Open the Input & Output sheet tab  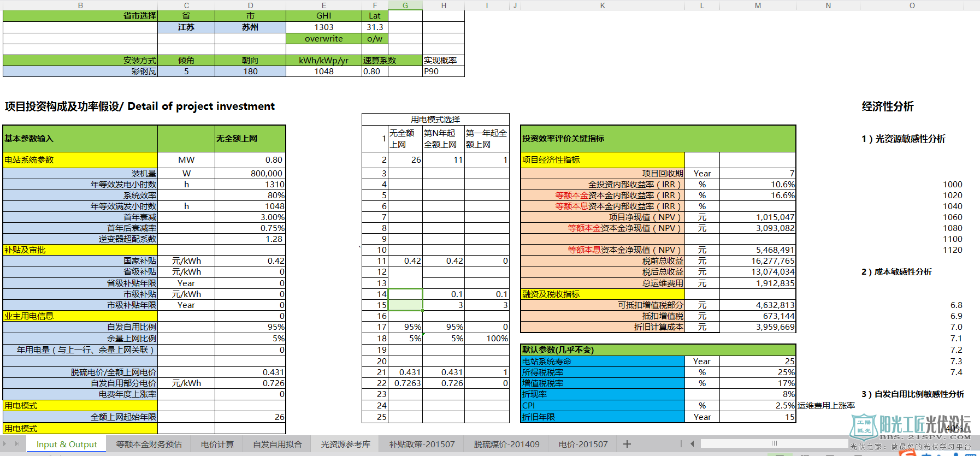pos(67,444)
